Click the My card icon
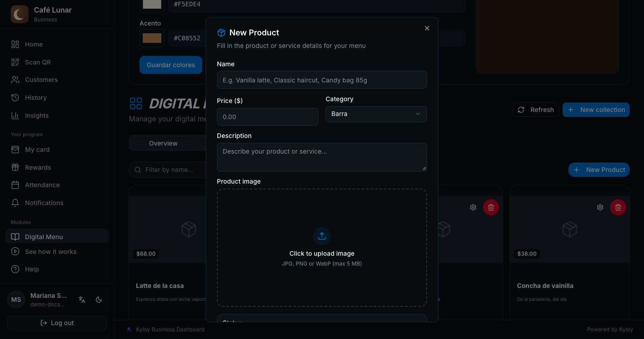Viewport: 644px width, 339px height. coord(15,150)
